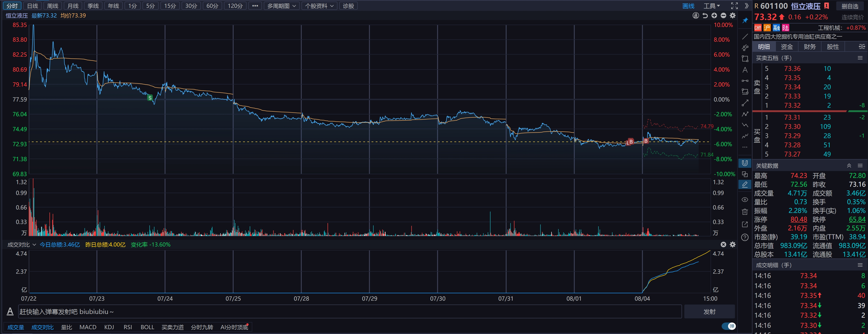Select the range statistics rectangle tool
The image size is (868, 334).
[x=745, y=92]
